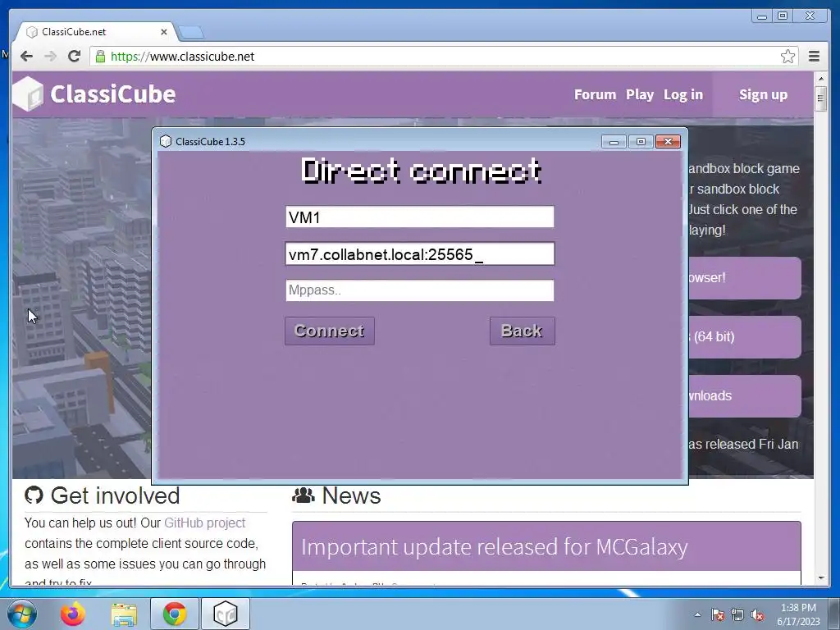Reload the page with refresh icon

(75, 57)
